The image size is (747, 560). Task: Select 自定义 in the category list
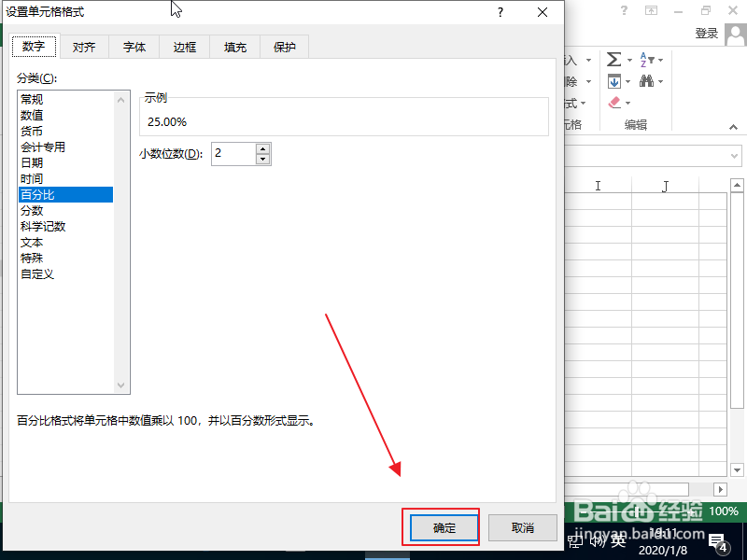pos(37,273)
